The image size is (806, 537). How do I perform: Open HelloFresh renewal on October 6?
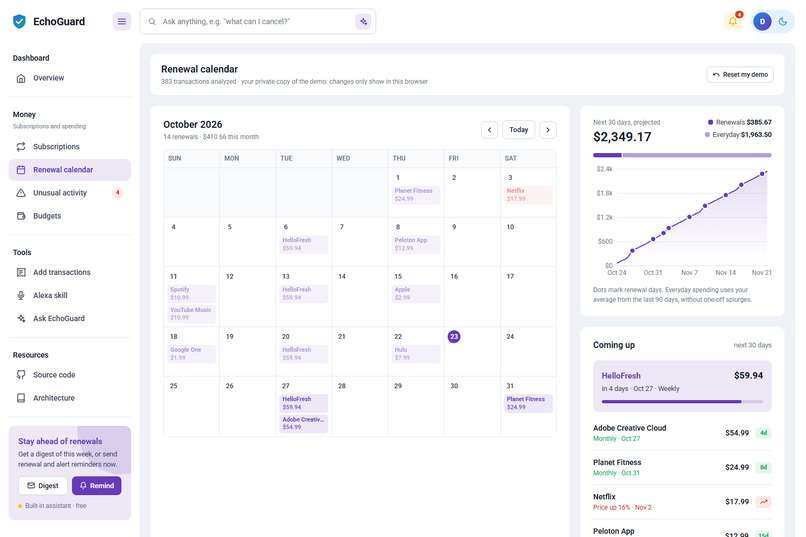point(304,244)
